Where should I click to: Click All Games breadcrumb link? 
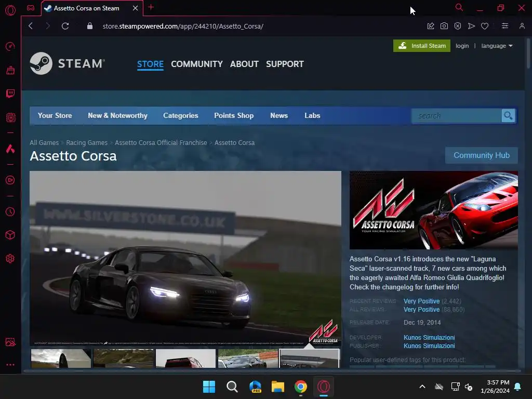44,143
